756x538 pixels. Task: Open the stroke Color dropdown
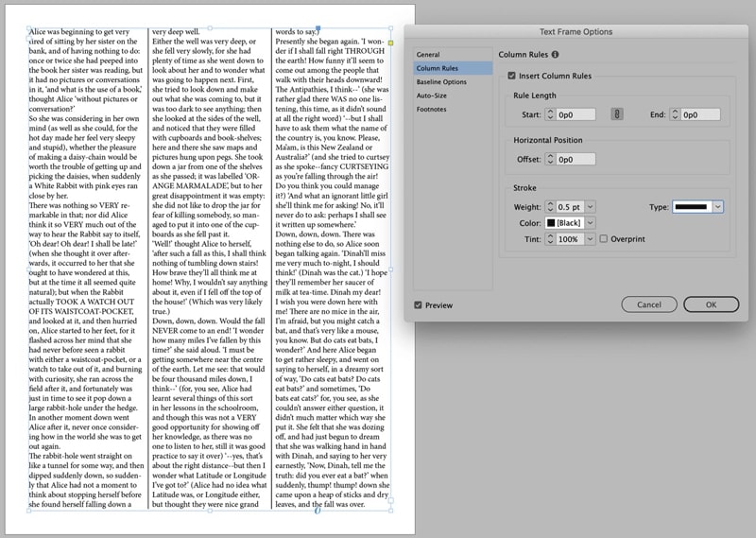[x=590, y=223]
